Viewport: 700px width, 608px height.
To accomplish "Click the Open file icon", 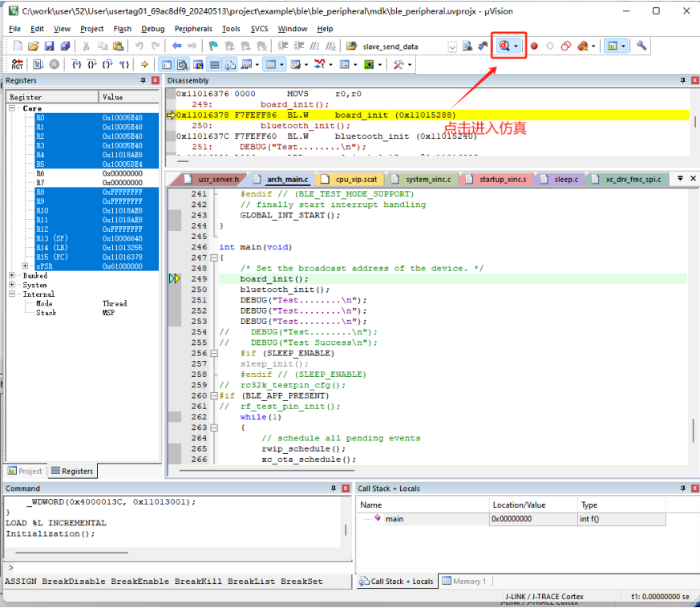I will 33,46.
